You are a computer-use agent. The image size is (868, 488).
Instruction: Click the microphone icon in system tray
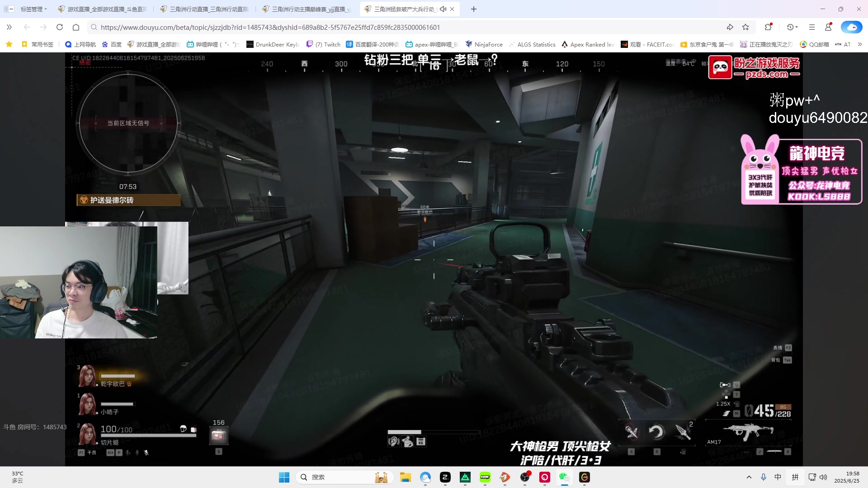764,477
